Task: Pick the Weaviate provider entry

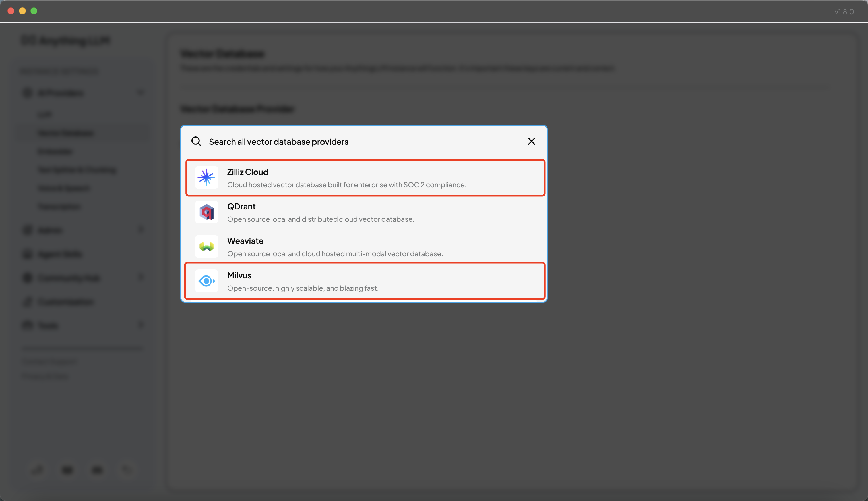Action: tap(365, 247)
